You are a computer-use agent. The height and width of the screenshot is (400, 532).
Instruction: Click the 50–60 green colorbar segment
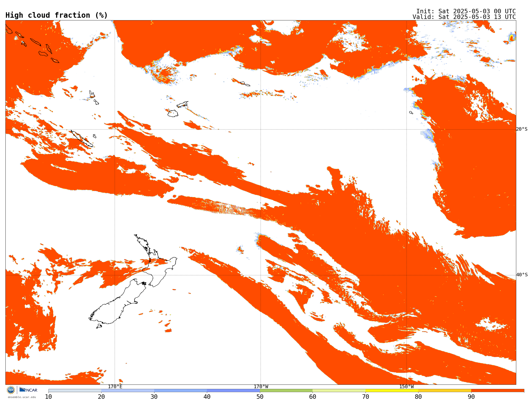click(x=286, y=390)
